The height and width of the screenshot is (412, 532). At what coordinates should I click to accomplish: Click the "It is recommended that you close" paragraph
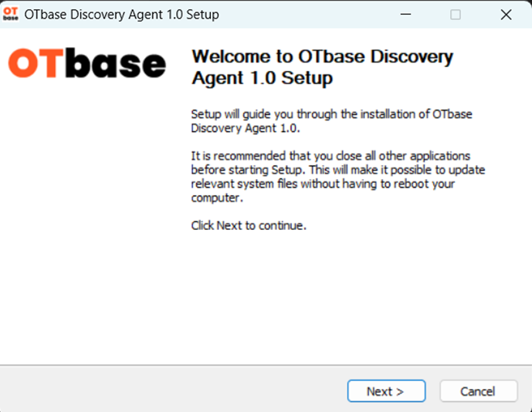tap(337, 177)
